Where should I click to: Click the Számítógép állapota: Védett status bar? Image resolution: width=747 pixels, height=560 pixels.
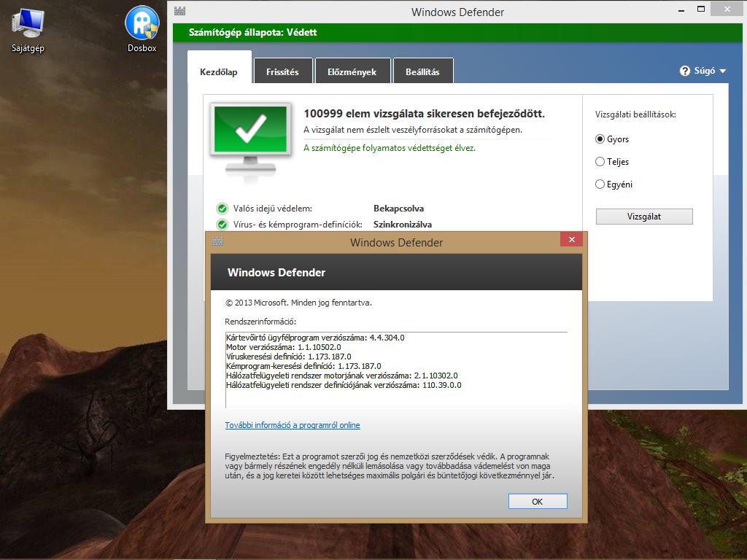pos(457,32)
